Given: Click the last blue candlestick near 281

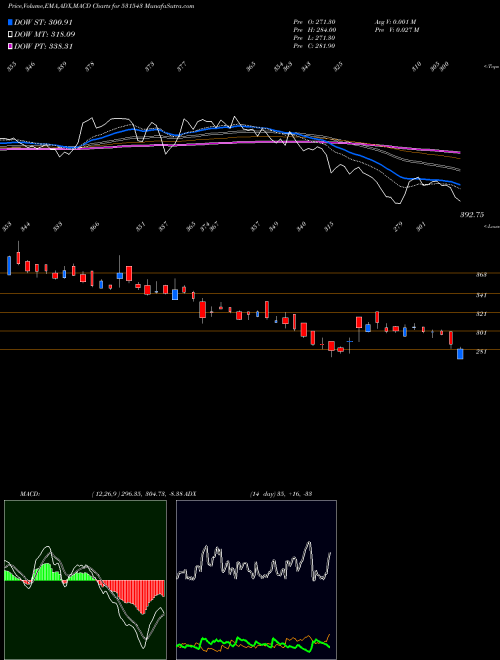Looking at the screenshot, I should [x=460, y=354].
